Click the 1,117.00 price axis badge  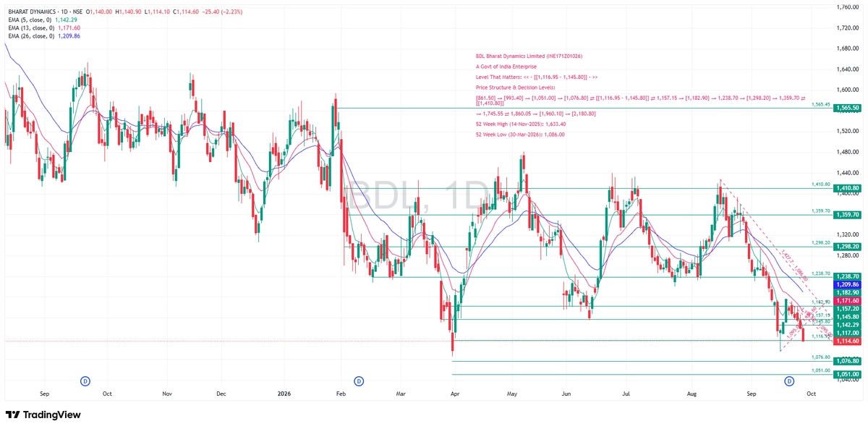846,333
